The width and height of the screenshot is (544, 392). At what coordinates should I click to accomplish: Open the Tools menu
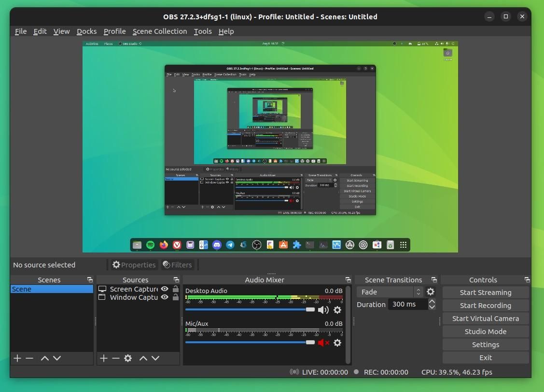tap(203, 31)
